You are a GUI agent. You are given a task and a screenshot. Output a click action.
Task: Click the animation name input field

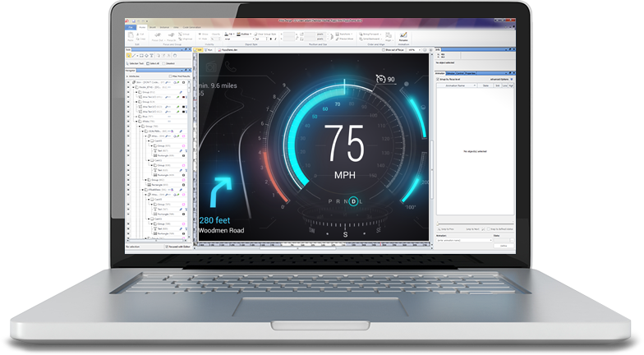click(x=464, y=240)
